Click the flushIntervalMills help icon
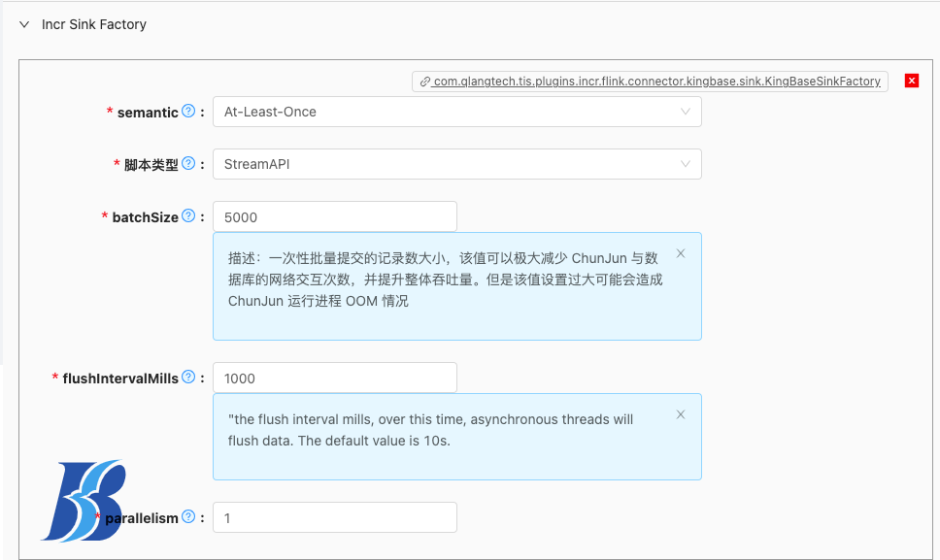 click(188, 378)
